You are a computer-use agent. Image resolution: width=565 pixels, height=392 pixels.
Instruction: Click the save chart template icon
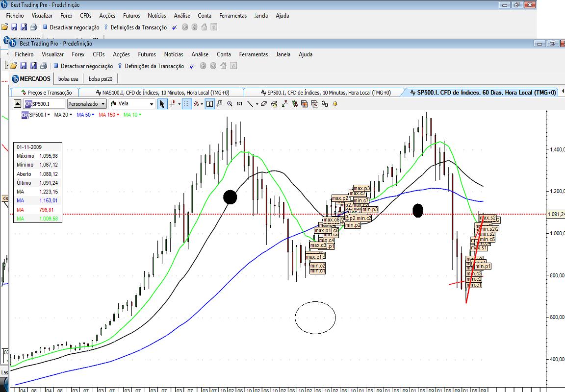305,104
